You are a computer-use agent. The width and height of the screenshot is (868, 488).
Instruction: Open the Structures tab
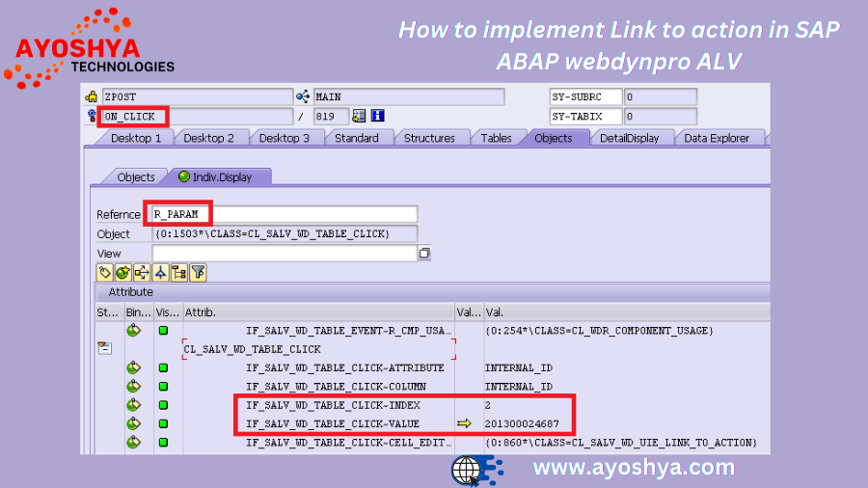[x=429, y=138]
